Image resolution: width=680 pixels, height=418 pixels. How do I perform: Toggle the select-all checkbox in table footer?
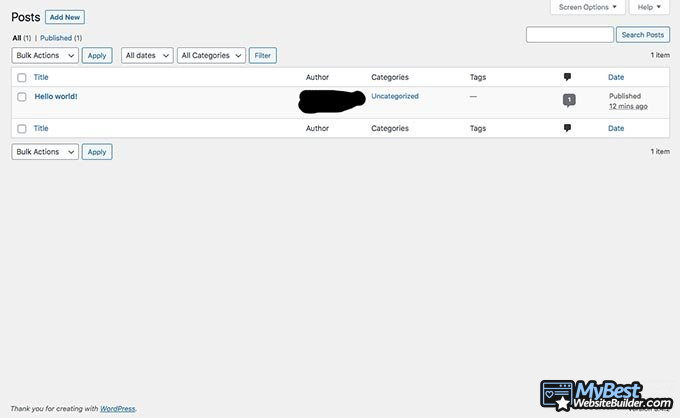[x=22, y=128]
